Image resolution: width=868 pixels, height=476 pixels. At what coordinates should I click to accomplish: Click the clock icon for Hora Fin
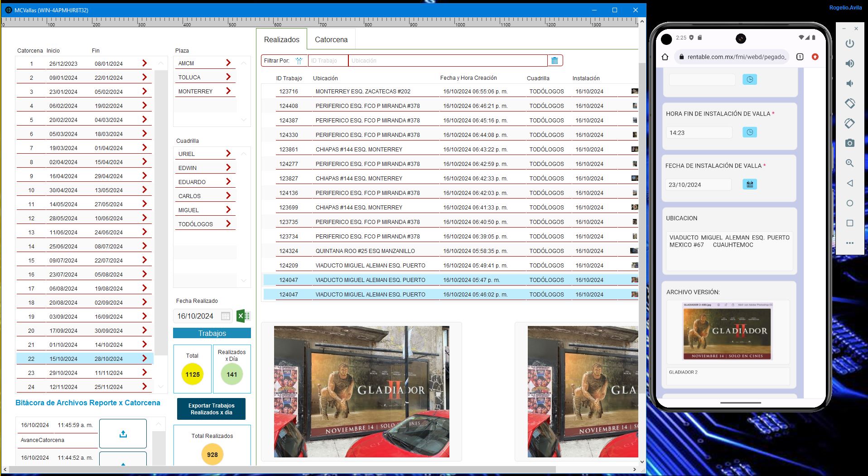point(749,132)
